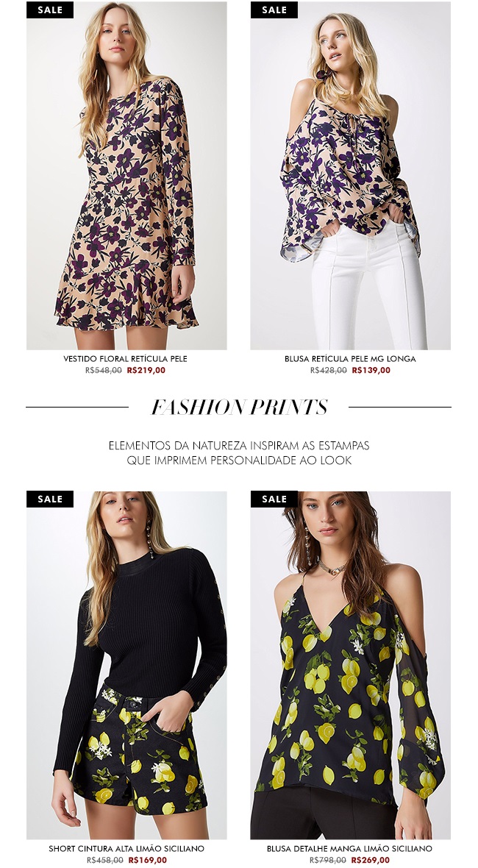
Task: Click the SALE badge on floral blouse
Action: 274,10
